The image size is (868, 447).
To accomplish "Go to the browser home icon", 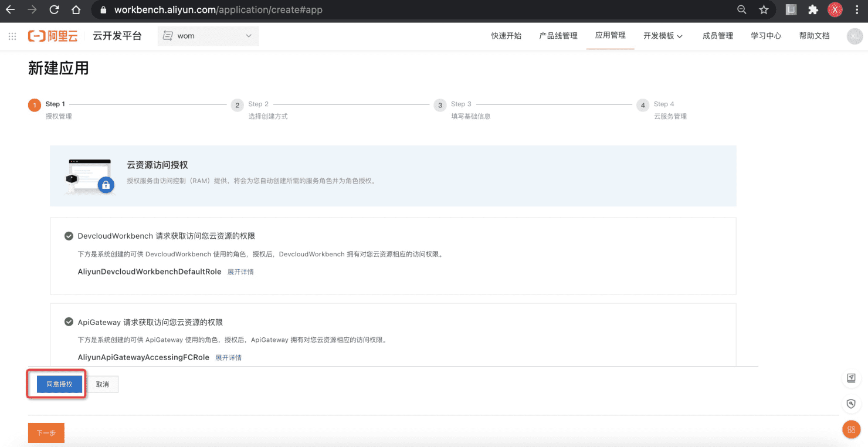I will tap(76, 9).
